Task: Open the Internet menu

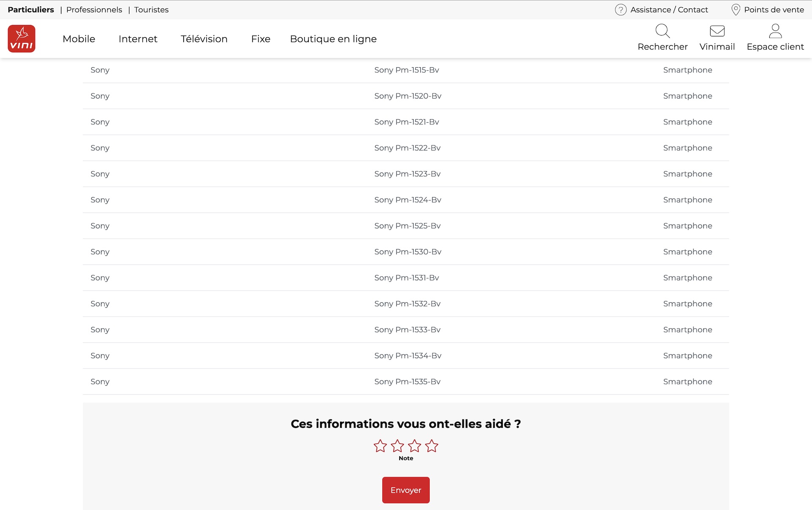Action: click(x=138, y=39)
